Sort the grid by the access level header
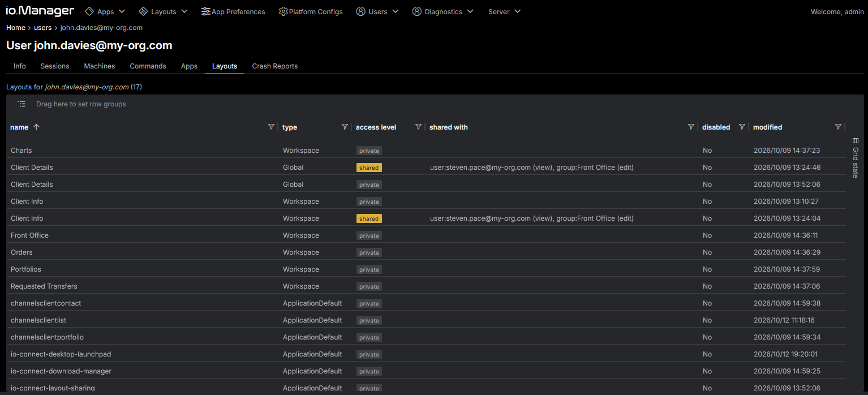 [376, 127]
